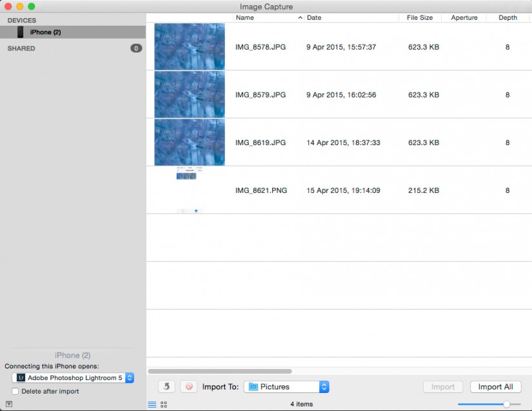
Task: Click the Import All button
Action: click(x=495, y=386)
